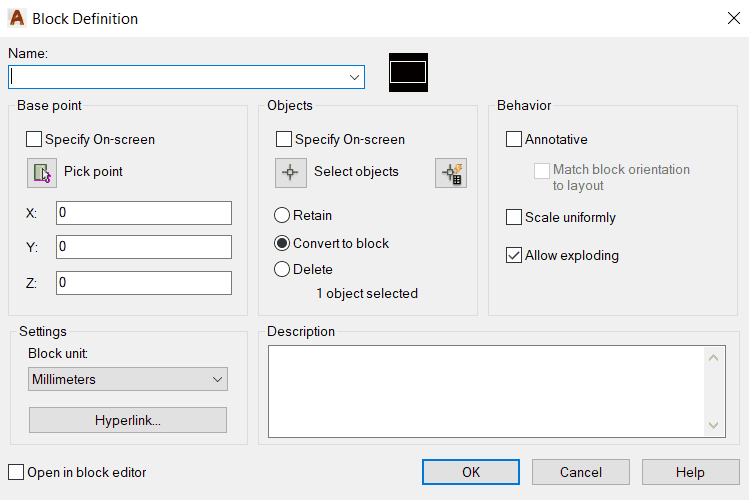Click the 'Select objects' label
The image size is (749, 500).
pos(356,171)
